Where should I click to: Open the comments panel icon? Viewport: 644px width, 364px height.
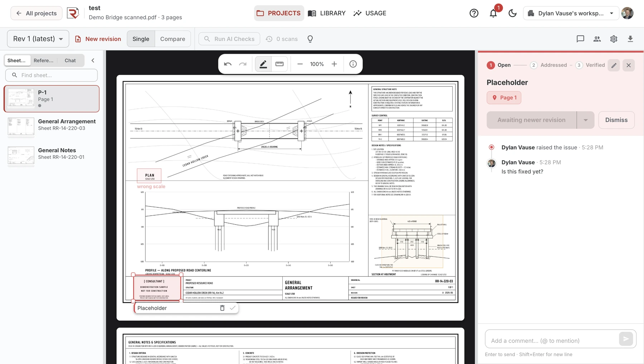[580, 39]
